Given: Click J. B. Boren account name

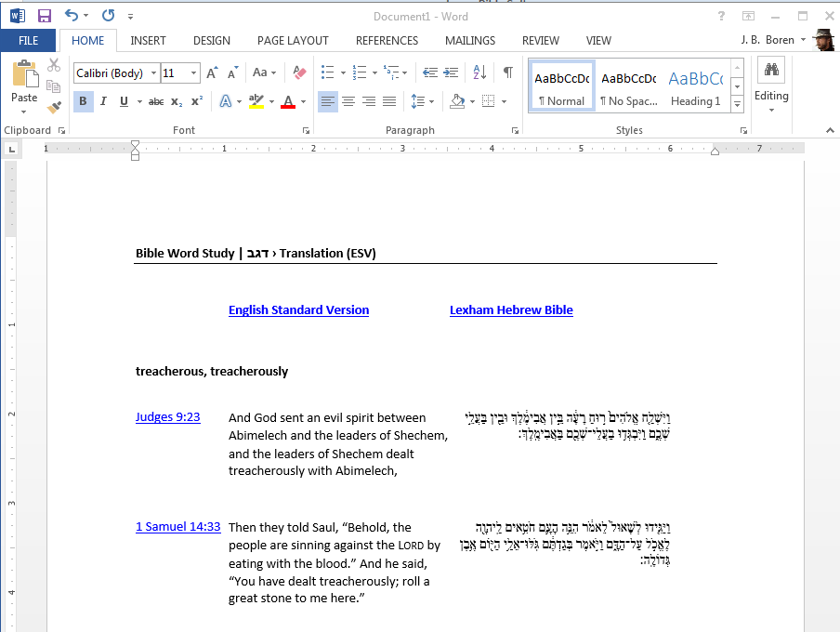Looking at the screenshot, I should coord(768,40).
